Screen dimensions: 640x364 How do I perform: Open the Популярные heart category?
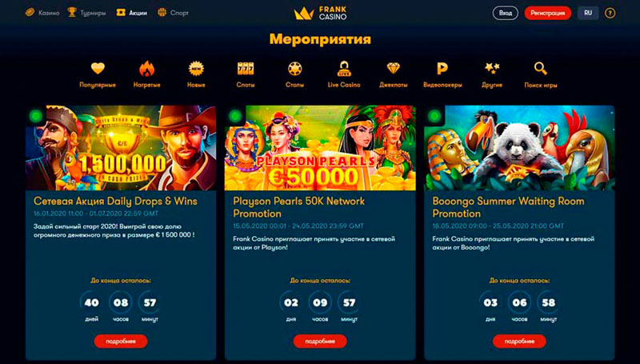pos(98,69)
